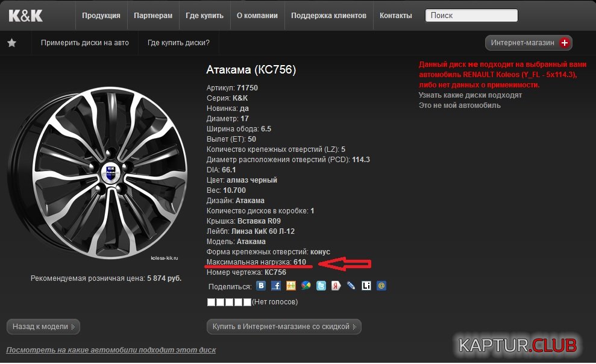The image size is (596, 364).
Task: Click Это не мой автомобиль
Action: coord(460,105)
